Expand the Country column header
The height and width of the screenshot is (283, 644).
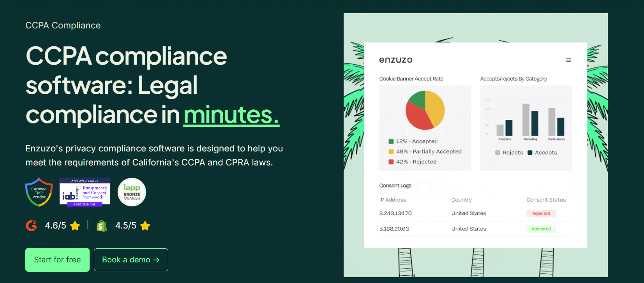pyautogui.click(x=461, y=199)
